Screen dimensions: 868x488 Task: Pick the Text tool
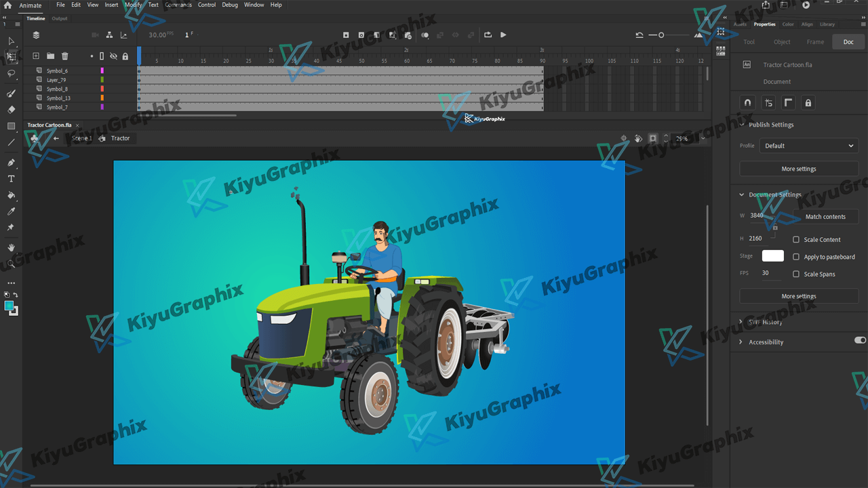pos(11,179)
